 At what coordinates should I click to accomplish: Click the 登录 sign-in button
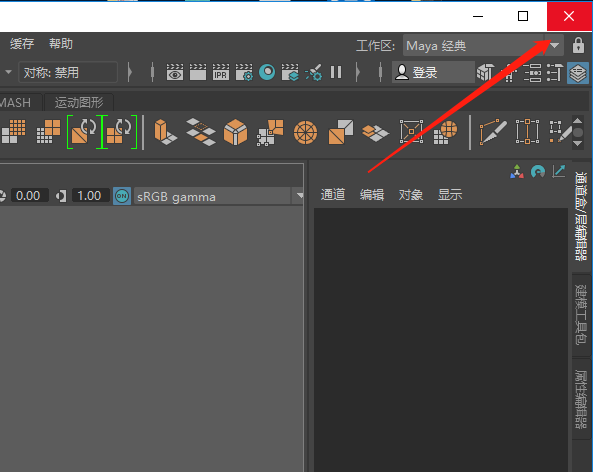click(x=433, y=72)
